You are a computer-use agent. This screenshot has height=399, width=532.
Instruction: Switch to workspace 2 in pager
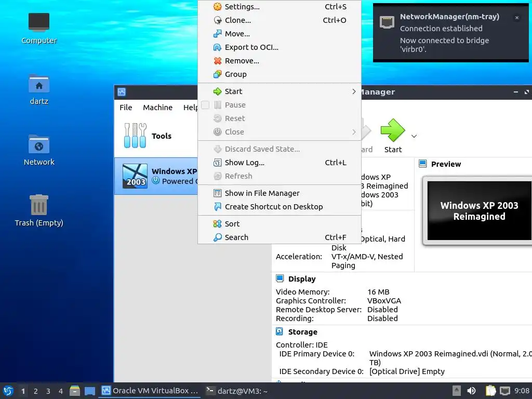(36, 391)
